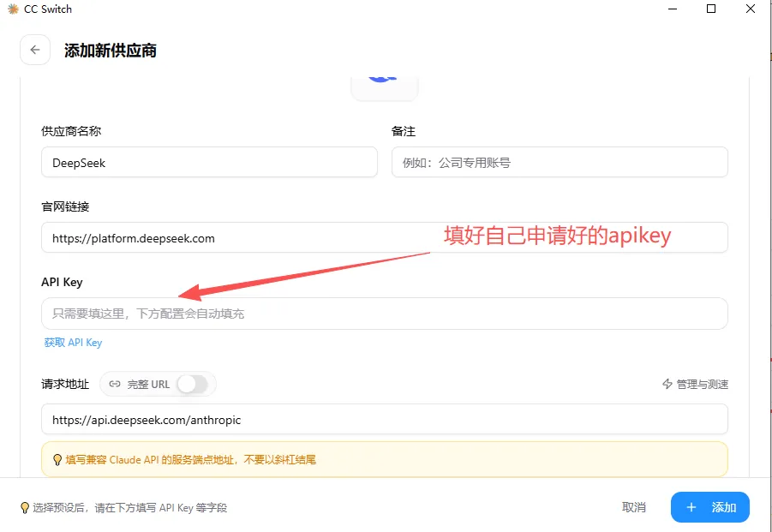Cancel with the 取消 button
Image resolution: width=772 pixels, height=532 pixels.
634,507
